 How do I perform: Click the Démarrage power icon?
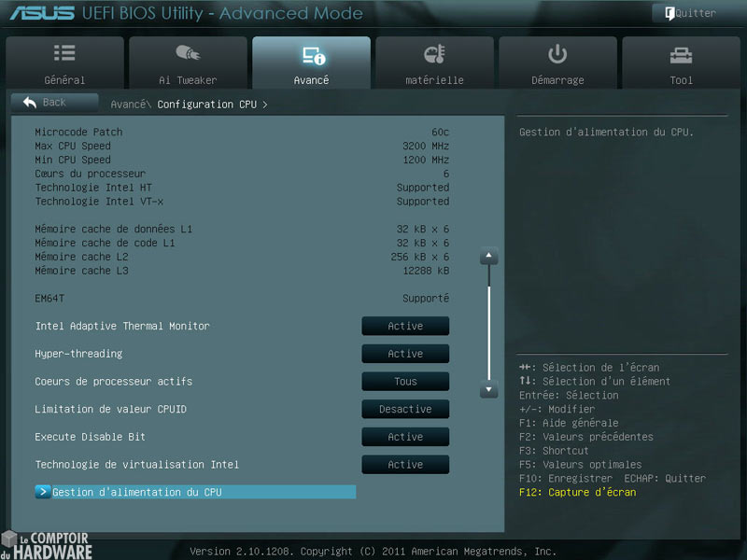tap(557, 53)
